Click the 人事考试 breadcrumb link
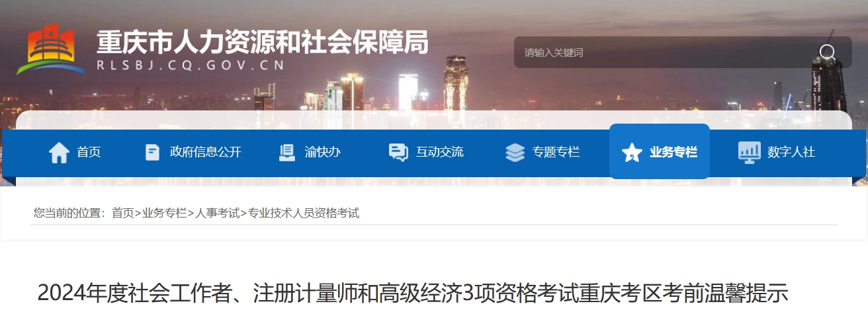The height and width of the screenshot is (316, 868). pyautogui.click(x=217, y=213)
